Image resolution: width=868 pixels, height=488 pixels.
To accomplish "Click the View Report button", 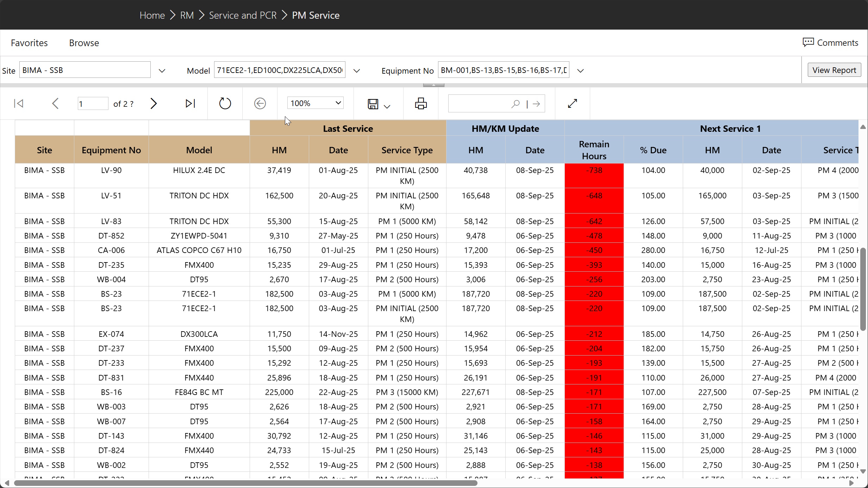I will click(834, 70).
